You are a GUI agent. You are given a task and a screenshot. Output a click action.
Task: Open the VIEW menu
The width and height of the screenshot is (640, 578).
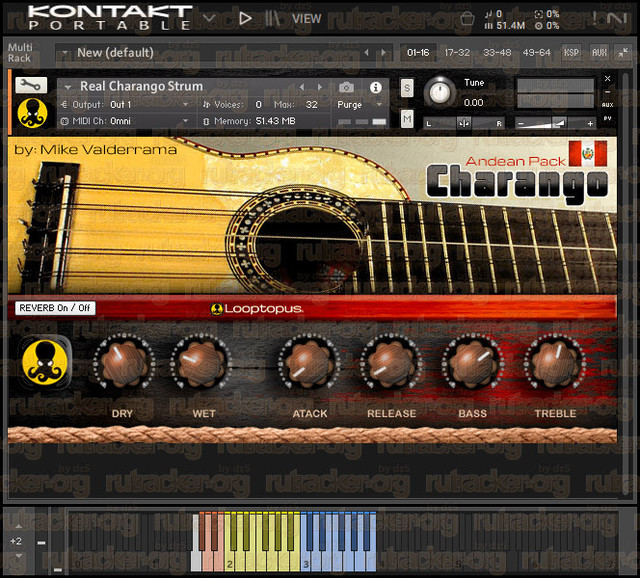click(x=307, y=19)
